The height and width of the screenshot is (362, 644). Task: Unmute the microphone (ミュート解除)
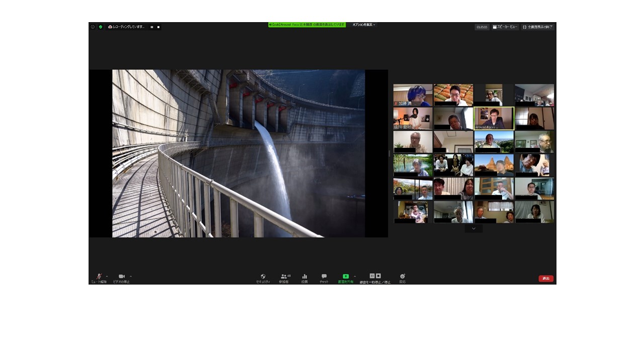99,278
